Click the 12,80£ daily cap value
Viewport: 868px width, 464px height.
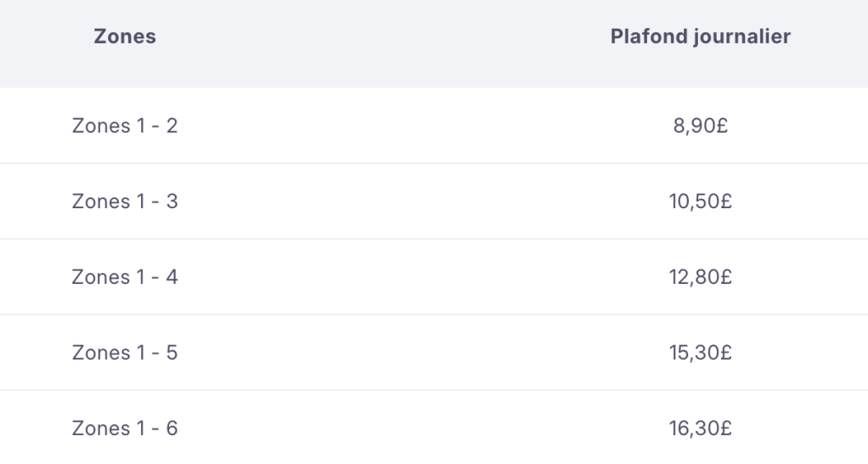coord(701,277)
